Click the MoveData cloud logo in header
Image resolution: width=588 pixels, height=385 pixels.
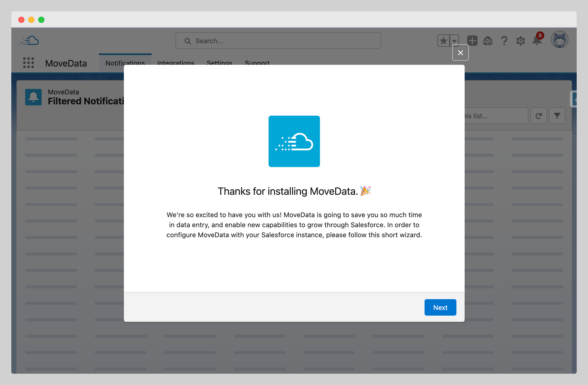click(x=29, y=41)
